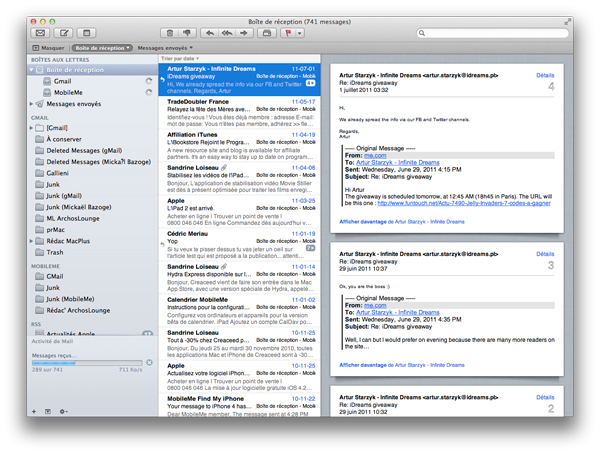Viewport: 600px width, 454px height.
Task: Open the MobileMe Find My iPhone message
Action: (x=240, y=407)
